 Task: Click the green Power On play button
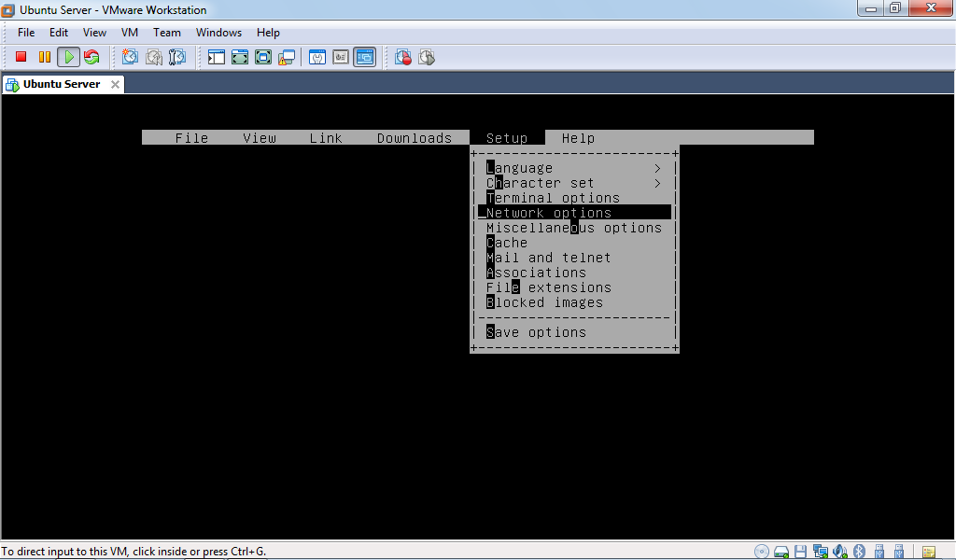point(68,57)
